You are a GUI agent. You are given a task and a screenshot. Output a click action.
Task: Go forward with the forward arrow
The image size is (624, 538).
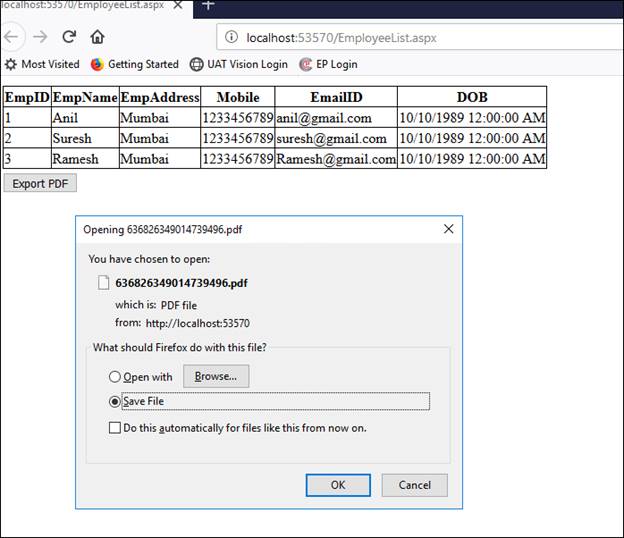click(x=40, y=37)
